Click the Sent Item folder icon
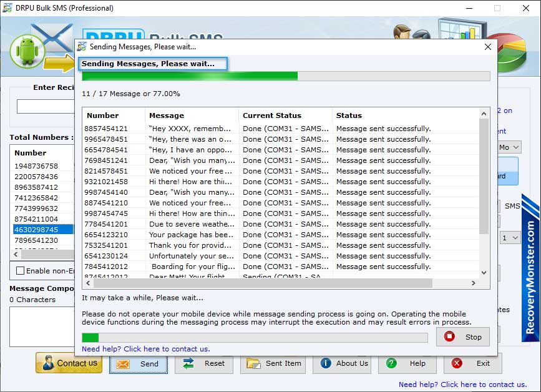Screen dimensions: 541x392 click(253, 364)
